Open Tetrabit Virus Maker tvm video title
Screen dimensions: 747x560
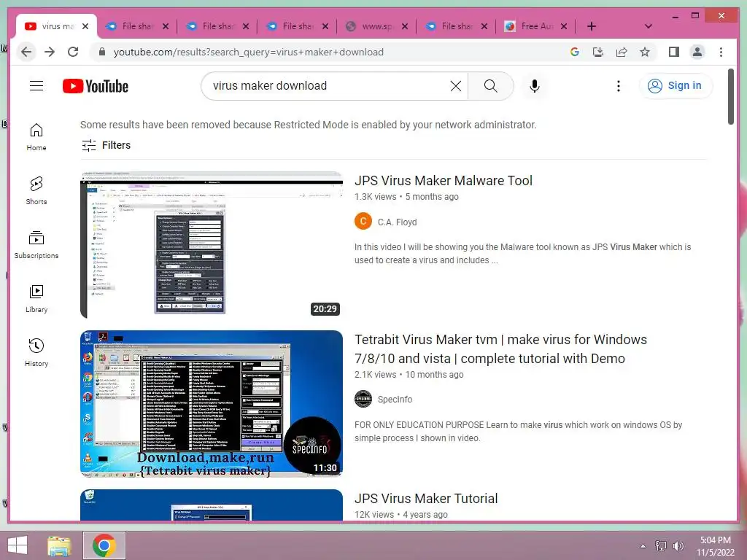coord(500,349)
